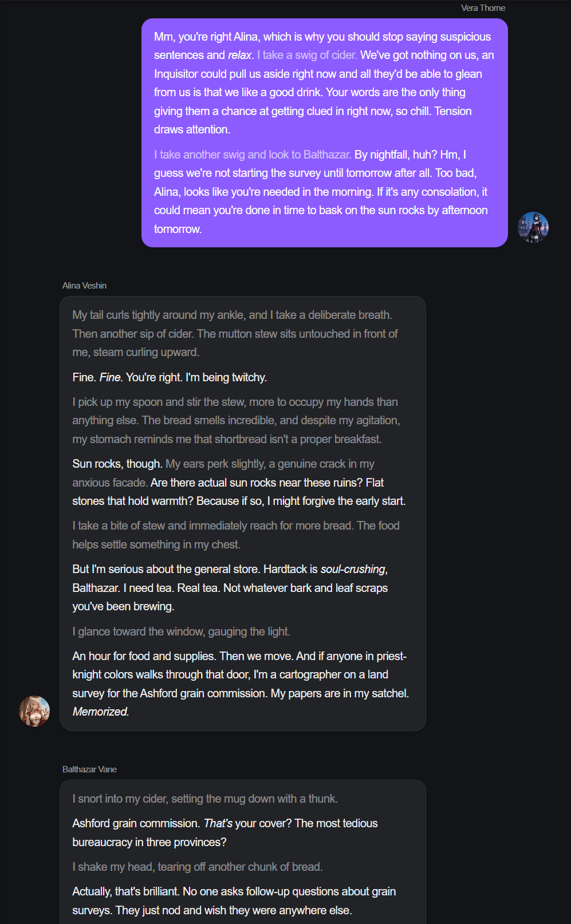Viewport: 571px width, 924px height.
Task: Click the "I pick up my spoon" paragraph
Action: click(x=235, y=421)
